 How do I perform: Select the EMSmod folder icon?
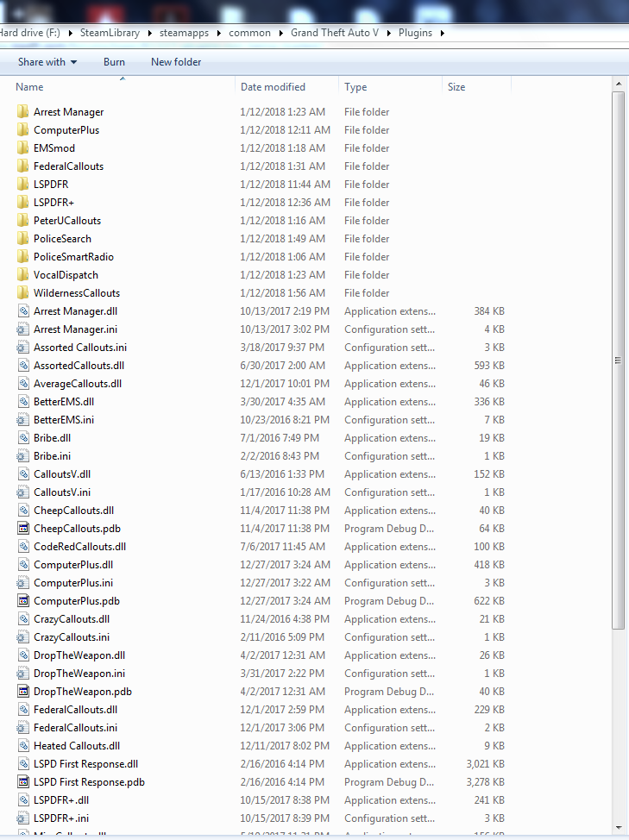click(x=22, y=147)
